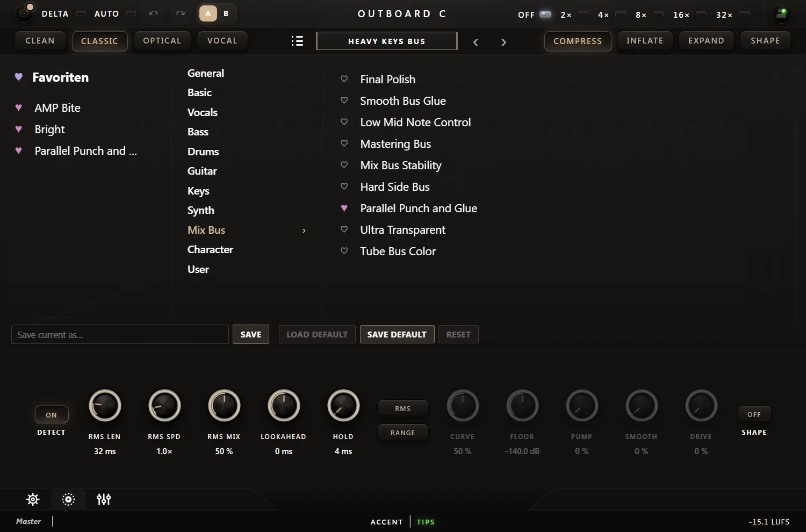Open the gear settings icon bottom left
The height and width of the screenshot is (532, 806).
[x=33, y=499]
